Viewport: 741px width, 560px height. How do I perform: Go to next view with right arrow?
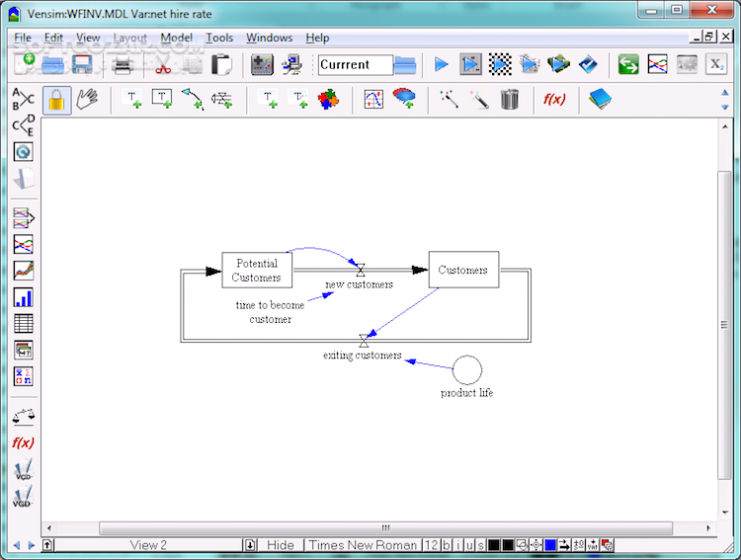point(32,545)
